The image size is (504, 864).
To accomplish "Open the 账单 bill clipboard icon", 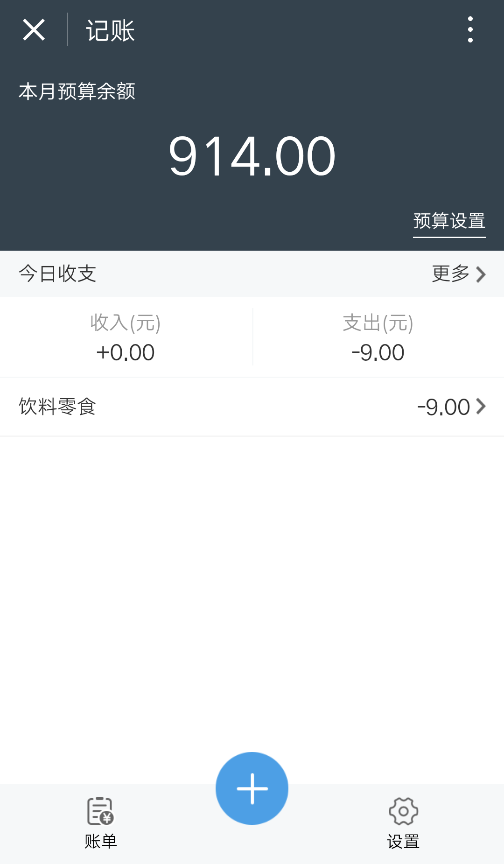I will [x=100, y=811].
